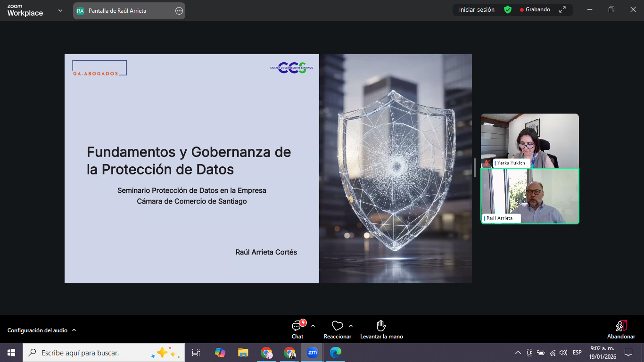
Task: Click the Abandonar button to leave the meeting
Action: (621, 329)
